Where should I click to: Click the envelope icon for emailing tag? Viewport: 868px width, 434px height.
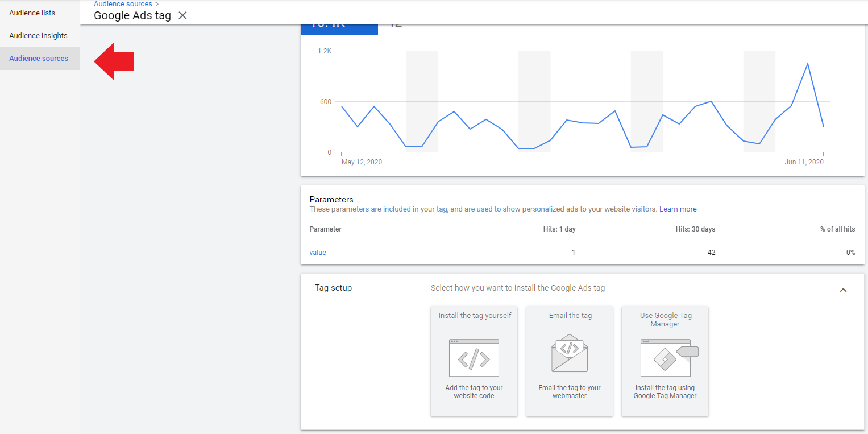tap(569, 353)
